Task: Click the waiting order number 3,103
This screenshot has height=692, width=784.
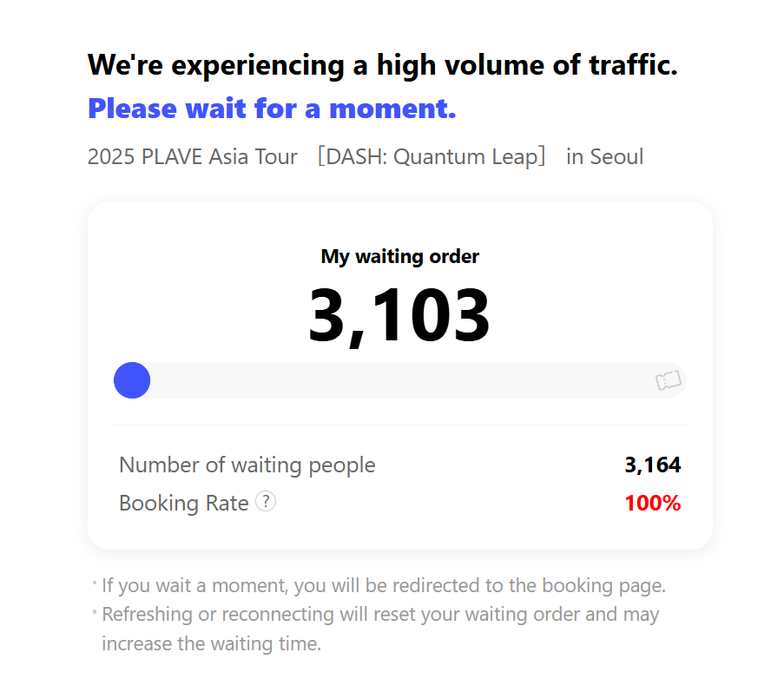Action: pos(399,315)
